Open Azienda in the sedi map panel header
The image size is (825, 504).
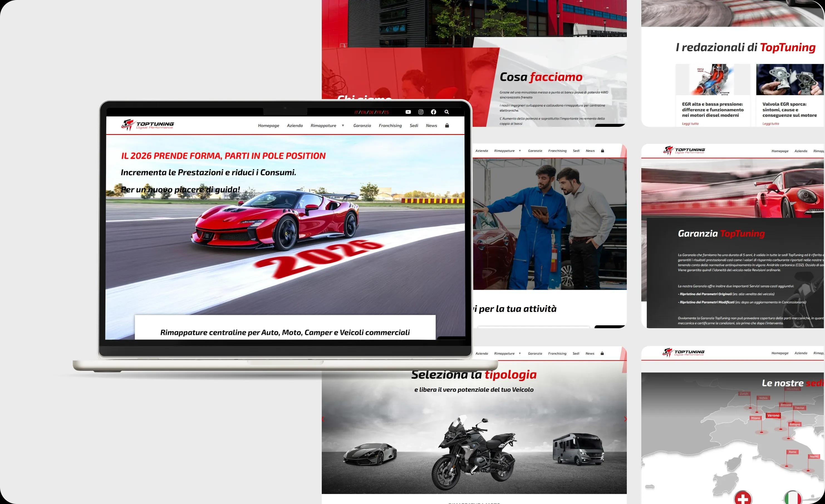(801, 353)
